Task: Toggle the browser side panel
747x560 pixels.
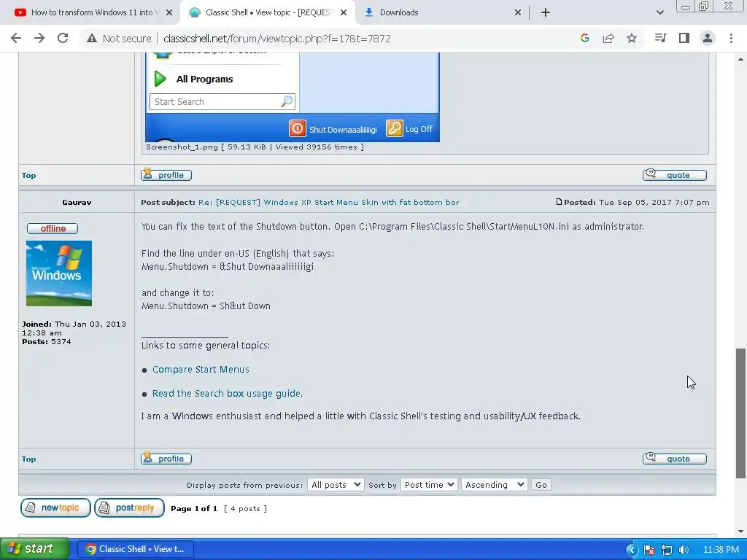Action: pyautogui.click(x=684, y=38)
